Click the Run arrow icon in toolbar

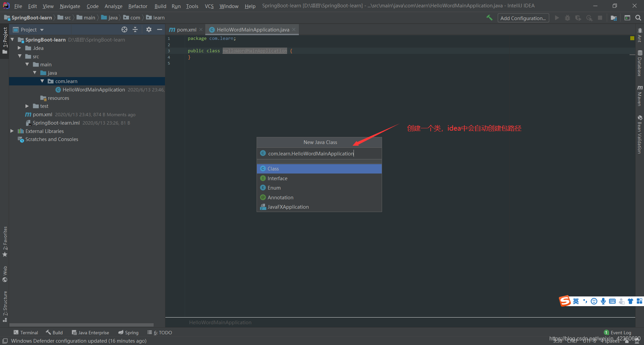[557, 18]
